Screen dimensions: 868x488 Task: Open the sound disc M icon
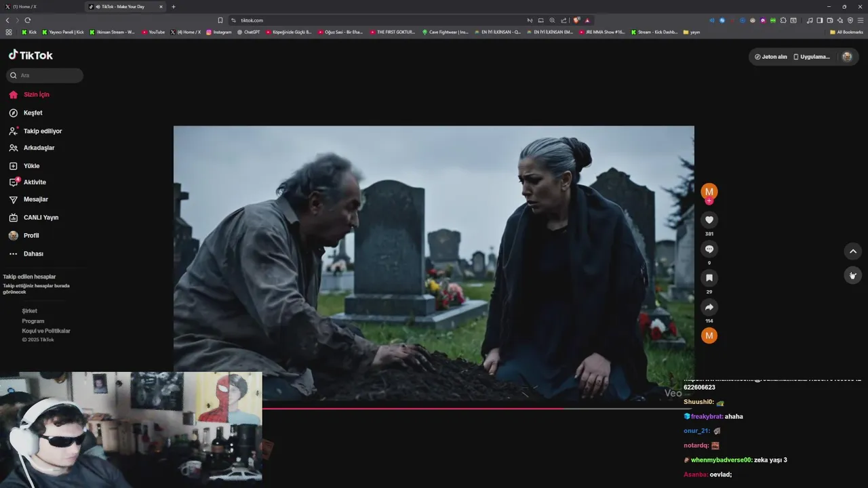click(709, 335)
